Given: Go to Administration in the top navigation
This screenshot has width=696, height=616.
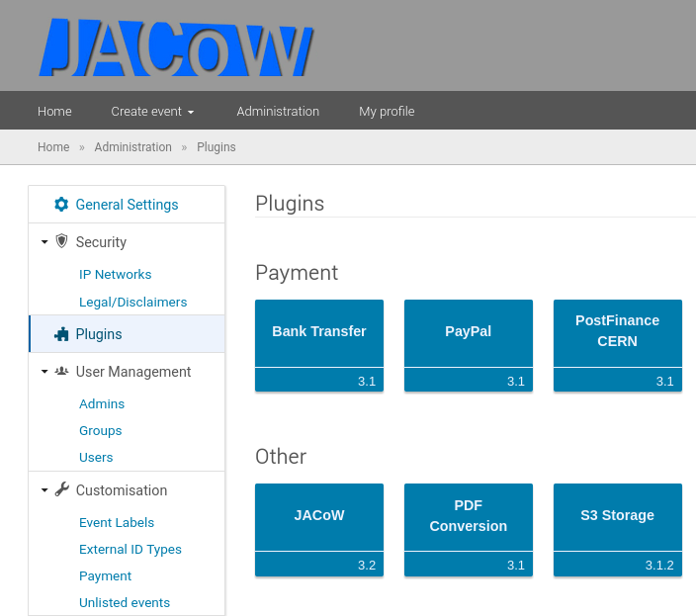Looking at the screenshot, I should pos(278,112).
